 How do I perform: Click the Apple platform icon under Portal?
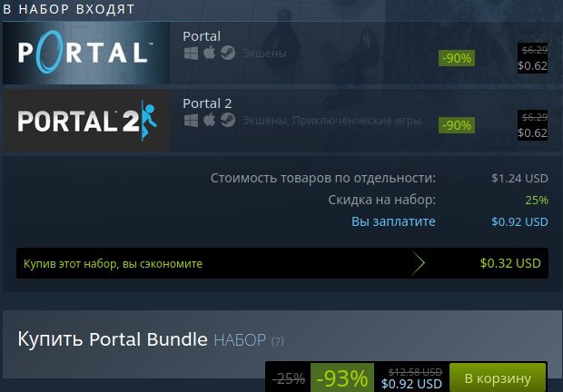pos(210,53)
